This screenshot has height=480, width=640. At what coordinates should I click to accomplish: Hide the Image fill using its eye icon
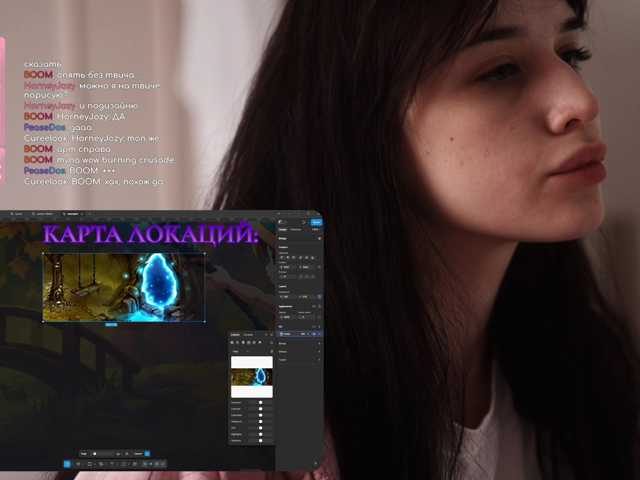pos(313,334)
